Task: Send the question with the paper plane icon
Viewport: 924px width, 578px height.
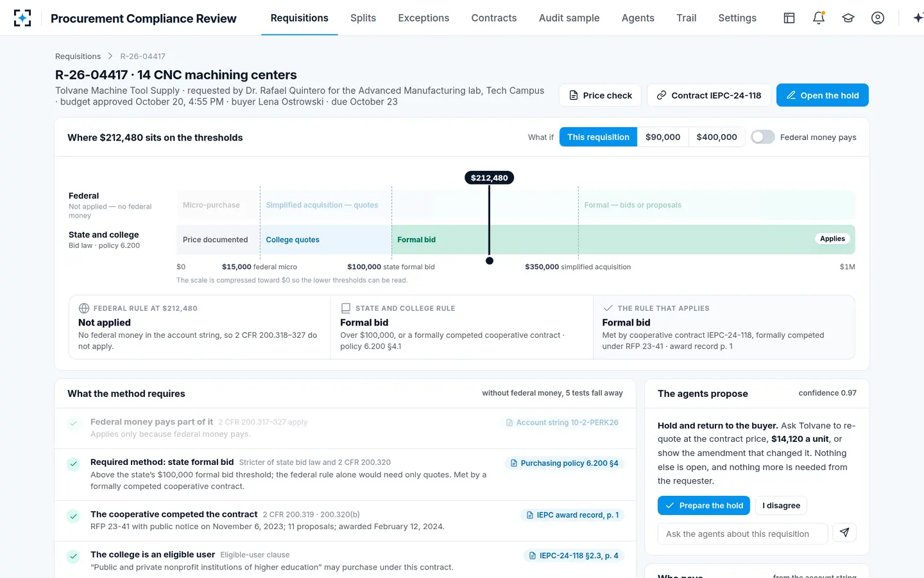Action: pos(844,532)
